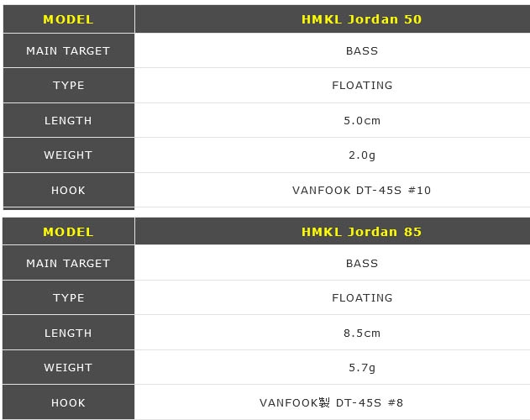The image size is (530, 420).
Task: Click BASS value under Jordan 50
Action: point(362,50)
